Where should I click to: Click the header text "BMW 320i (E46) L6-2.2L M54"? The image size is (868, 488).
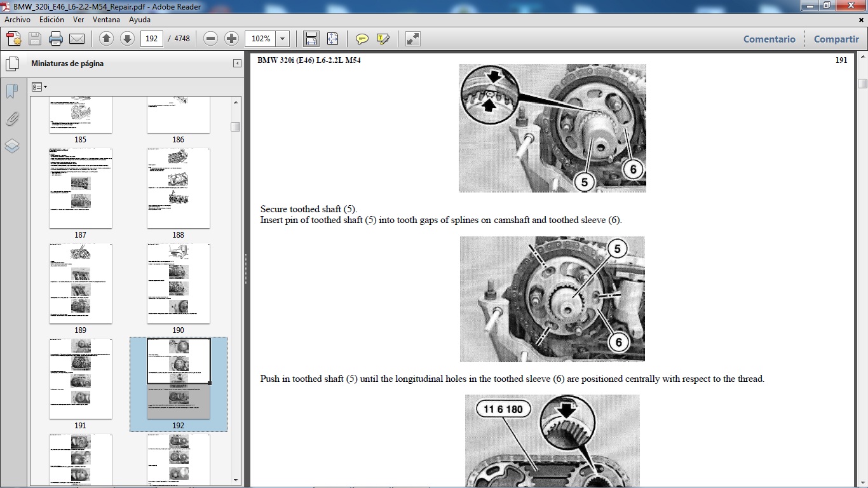pyautogui.click(x=309, y=60)
